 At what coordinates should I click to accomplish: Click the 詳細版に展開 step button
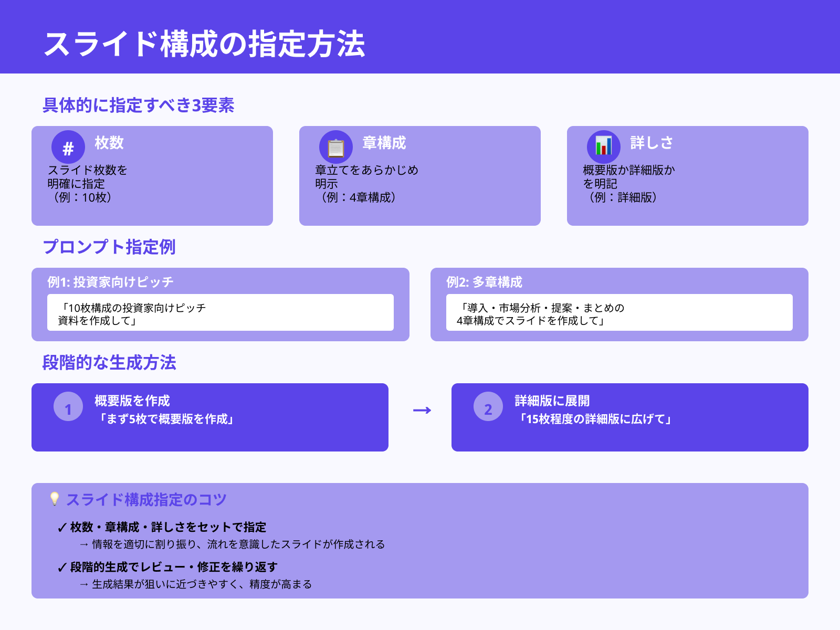630,417
